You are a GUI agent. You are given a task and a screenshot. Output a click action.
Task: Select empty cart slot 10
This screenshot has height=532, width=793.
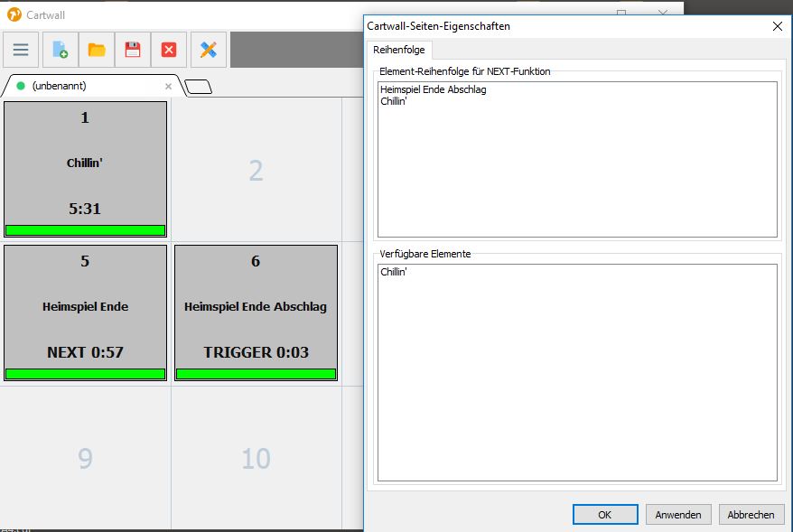pos(256,459)
